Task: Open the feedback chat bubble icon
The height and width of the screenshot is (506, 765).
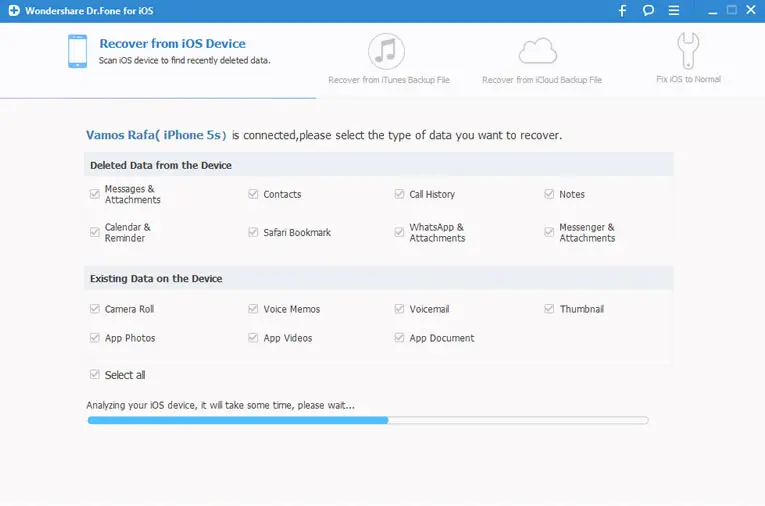Action: click(649, 10)
